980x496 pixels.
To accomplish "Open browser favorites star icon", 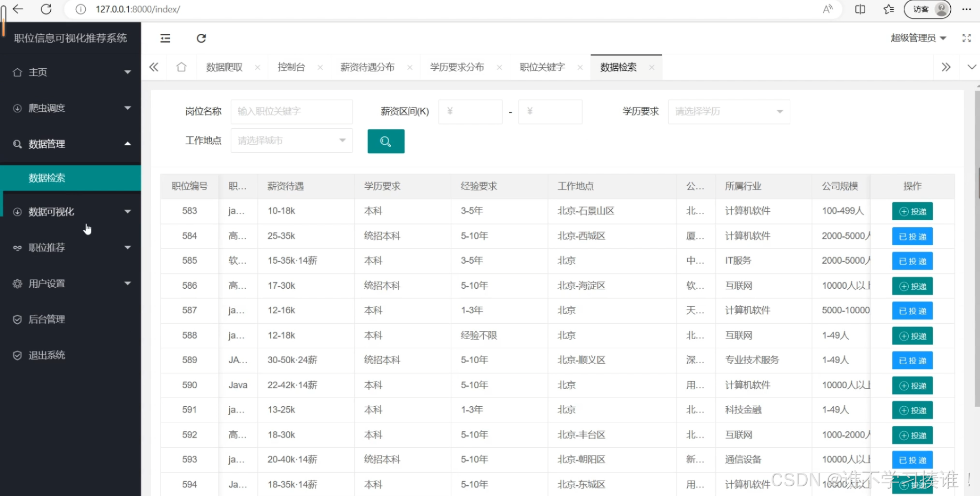I will [x=889, y=9].
